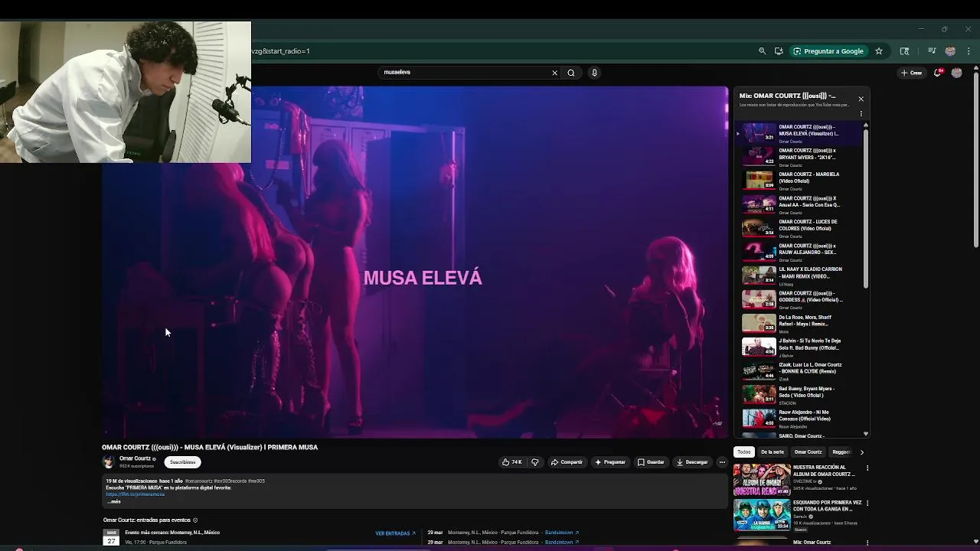Play Bad Bunny, Bryant Myers - Seda
This screenshot has height=551, width=980.
coord(802,395)
